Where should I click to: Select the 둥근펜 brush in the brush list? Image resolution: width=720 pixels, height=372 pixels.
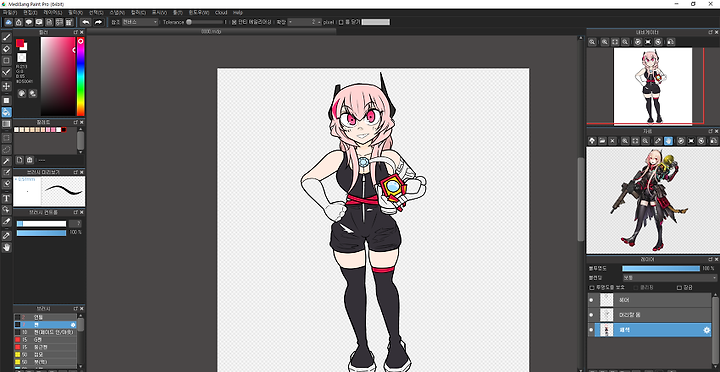[45, 347]
